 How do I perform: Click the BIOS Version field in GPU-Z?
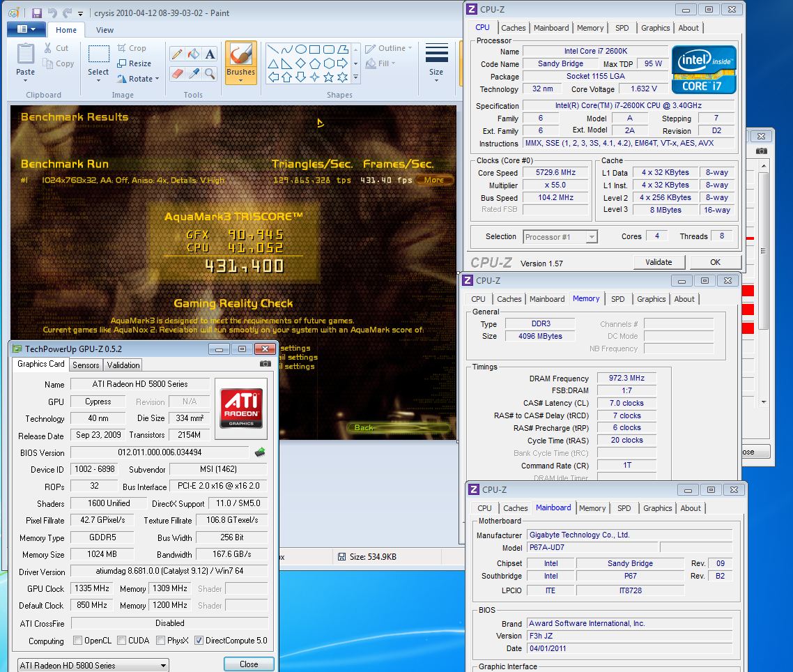pyautogui.click(x=160, y=452)
